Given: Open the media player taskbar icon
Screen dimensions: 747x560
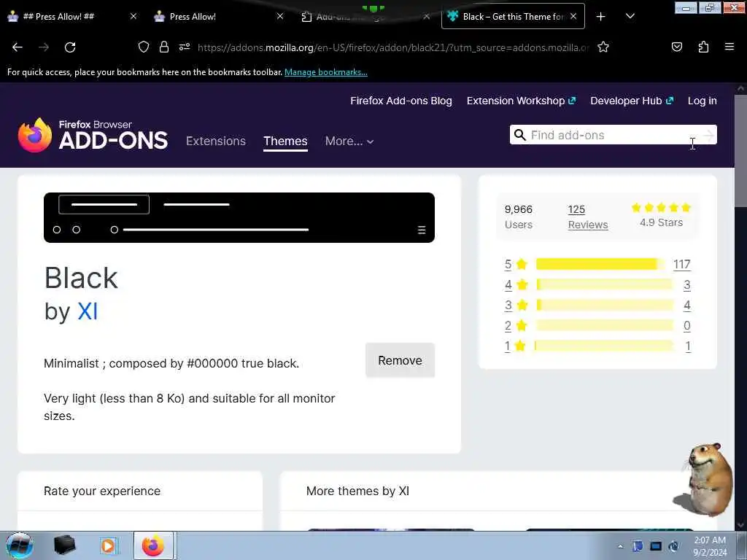Looking at the screenshot, I should click(108, 545).
